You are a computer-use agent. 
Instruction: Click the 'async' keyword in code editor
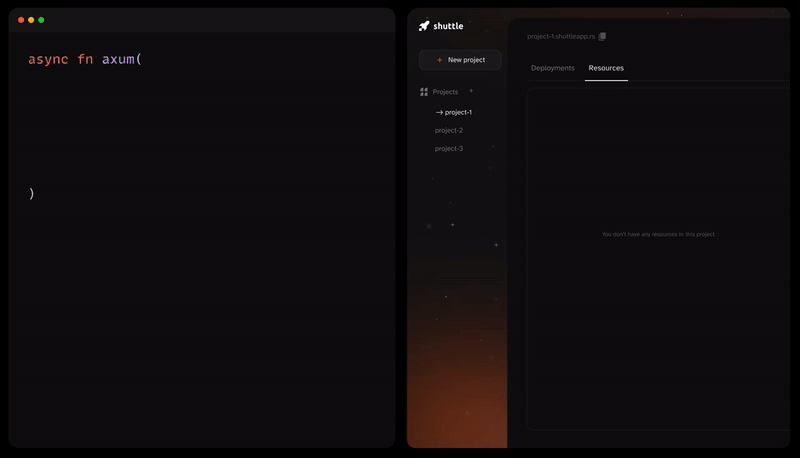[48, 60]
